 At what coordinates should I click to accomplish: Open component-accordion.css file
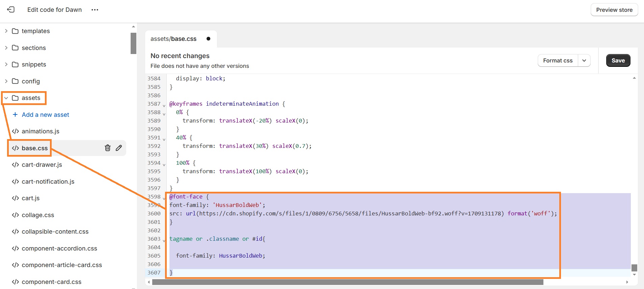[59, 248]
